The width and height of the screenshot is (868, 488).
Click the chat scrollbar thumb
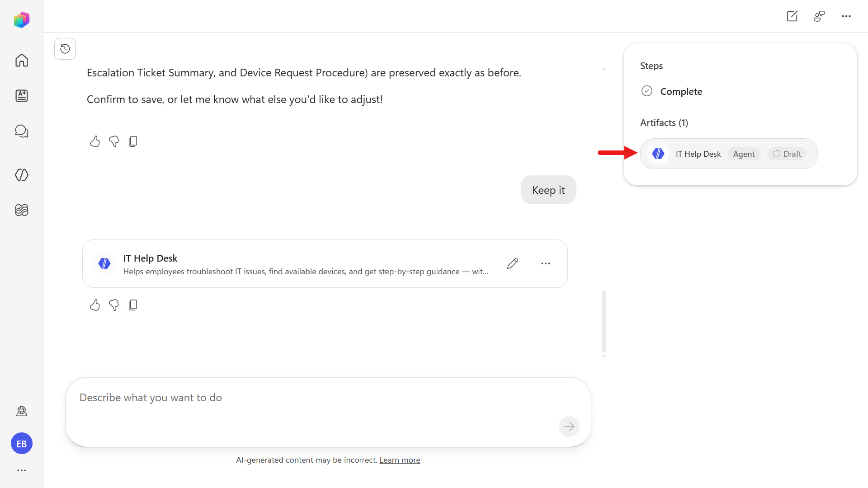pos(604,322)
